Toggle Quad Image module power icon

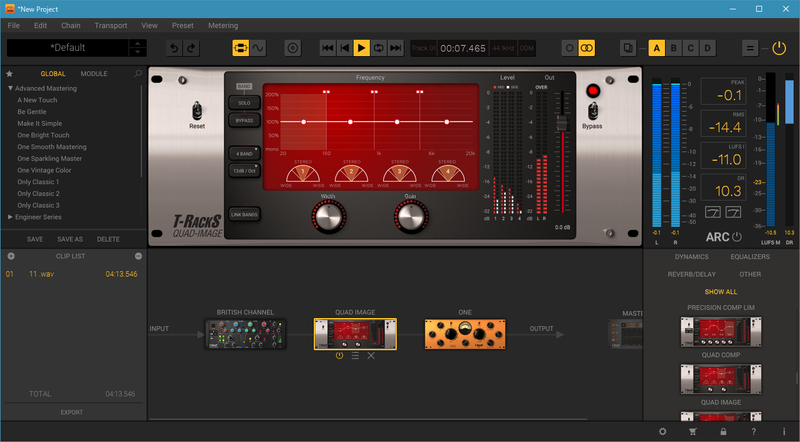tap(339, 356)
